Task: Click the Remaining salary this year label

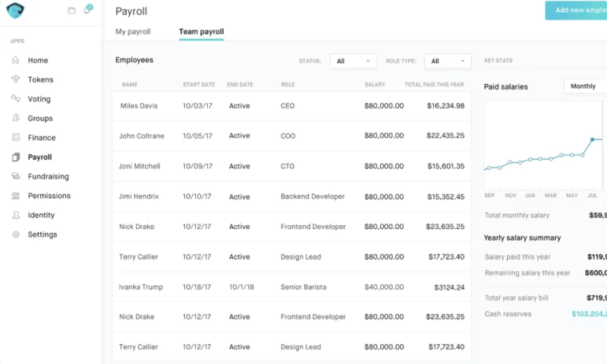Action: (x=527, y=273)
